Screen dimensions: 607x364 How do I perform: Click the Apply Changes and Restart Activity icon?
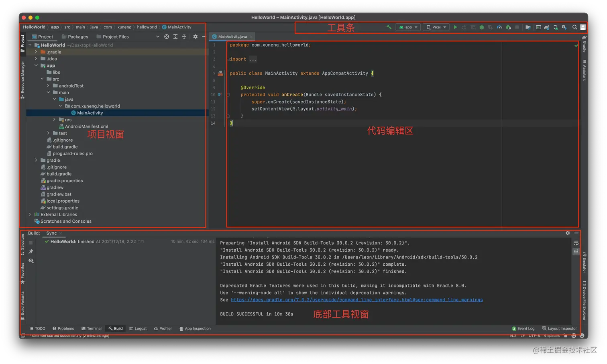[464, 27]
